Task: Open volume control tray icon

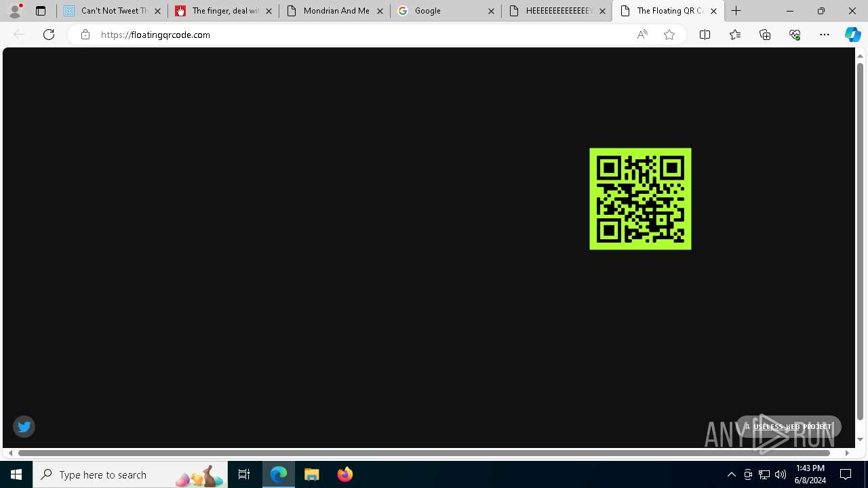Action: coord(781,474)
